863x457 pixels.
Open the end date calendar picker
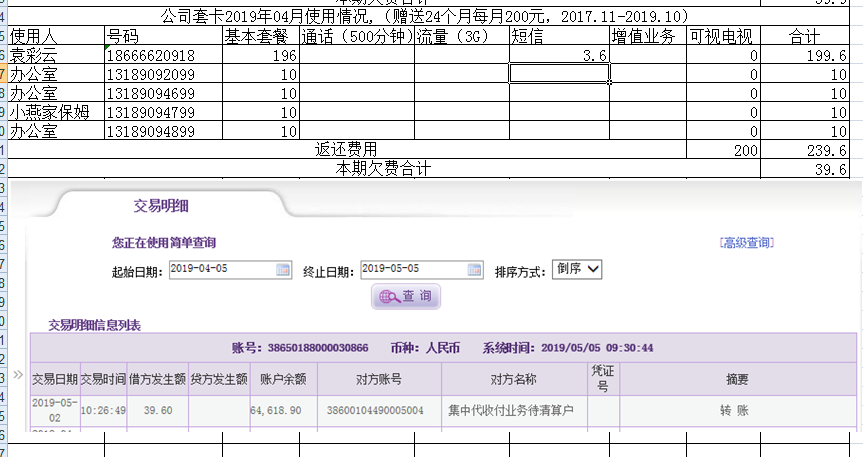476,270
